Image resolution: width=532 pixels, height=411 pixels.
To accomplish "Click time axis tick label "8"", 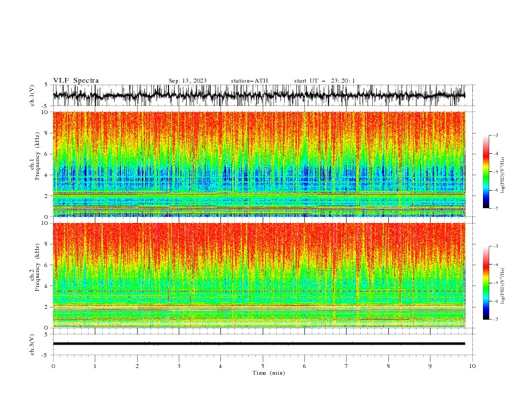I will click(388, 366).
